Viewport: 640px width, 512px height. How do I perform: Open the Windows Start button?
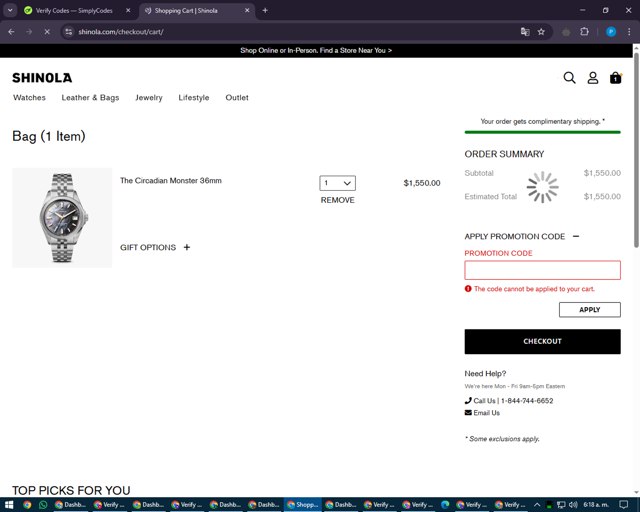click(x=9, y=505)
